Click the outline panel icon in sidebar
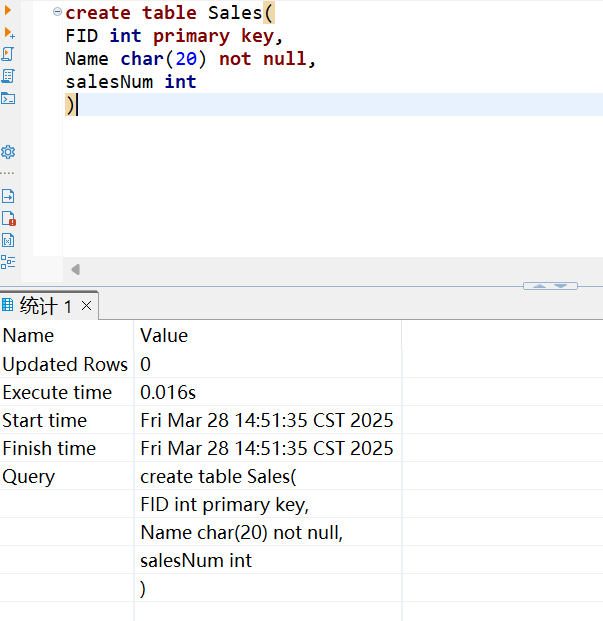This screenshot has height=621, width=603. pyautogui.click(x=8, y=262)
